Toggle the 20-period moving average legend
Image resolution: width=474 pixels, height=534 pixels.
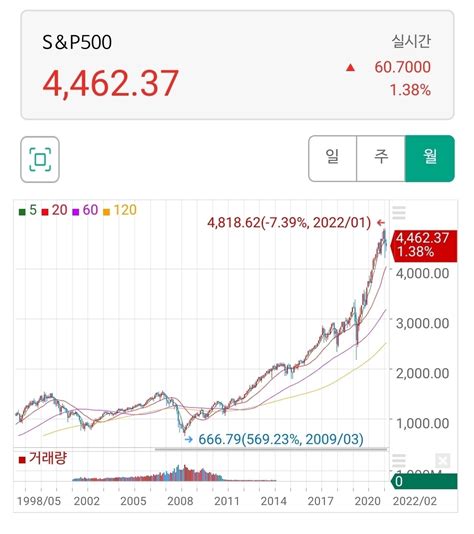[x=54, y=210]
